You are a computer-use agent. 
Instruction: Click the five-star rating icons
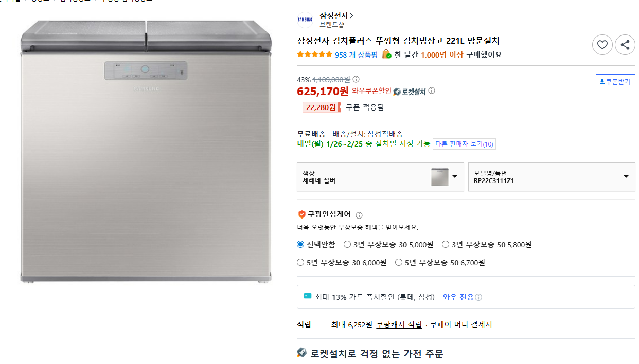pos(315,54)
